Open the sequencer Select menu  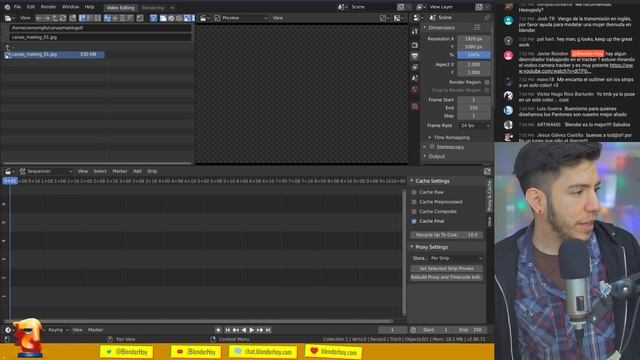pyautogui.click(x=100, y=171)
